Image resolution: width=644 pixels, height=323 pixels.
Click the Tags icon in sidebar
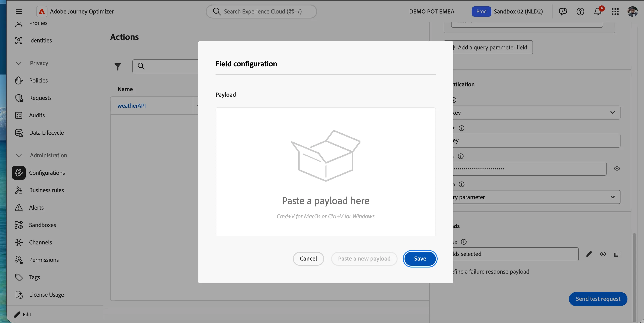point(19,277)
